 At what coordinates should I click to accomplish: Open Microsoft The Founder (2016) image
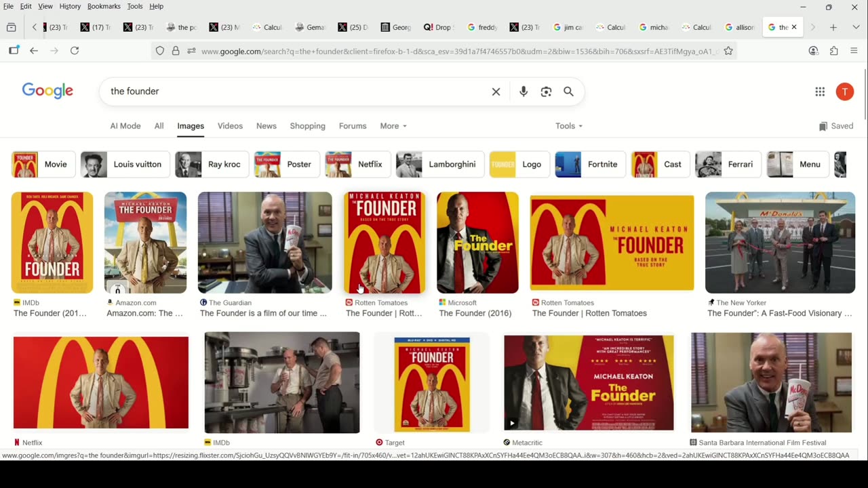[x=477, y=243]
